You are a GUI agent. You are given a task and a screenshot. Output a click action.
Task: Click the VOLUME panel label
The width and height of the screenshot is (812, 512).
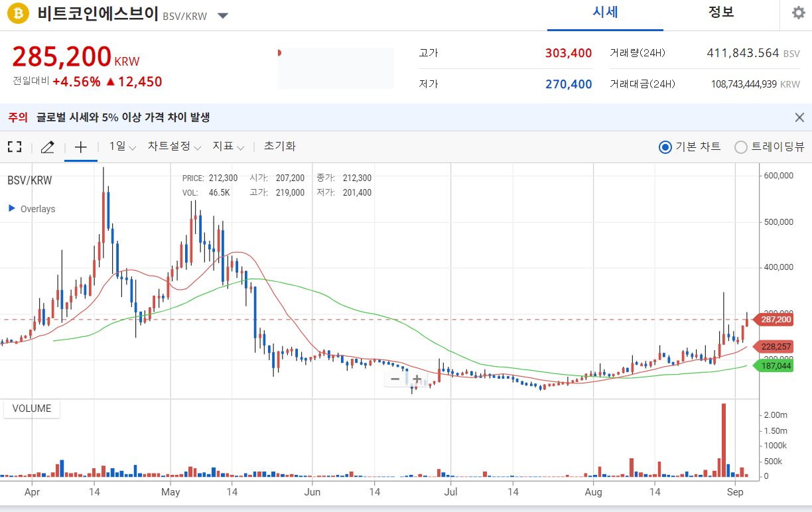tap(32, 409)
